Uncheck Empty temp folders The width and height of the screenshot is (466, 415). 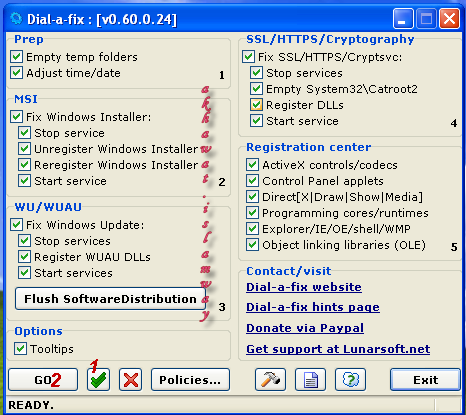coord(16,57)
